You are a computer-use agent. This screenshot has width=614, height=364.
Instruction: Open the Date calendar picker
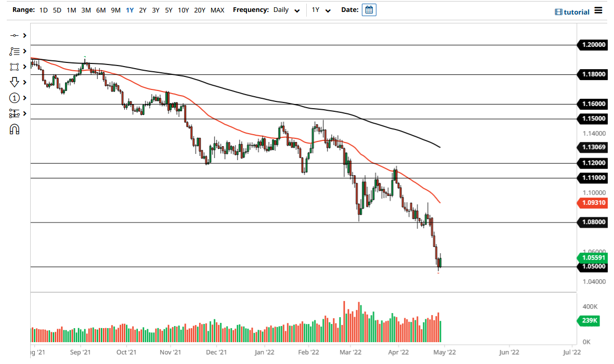pos(369,9)
